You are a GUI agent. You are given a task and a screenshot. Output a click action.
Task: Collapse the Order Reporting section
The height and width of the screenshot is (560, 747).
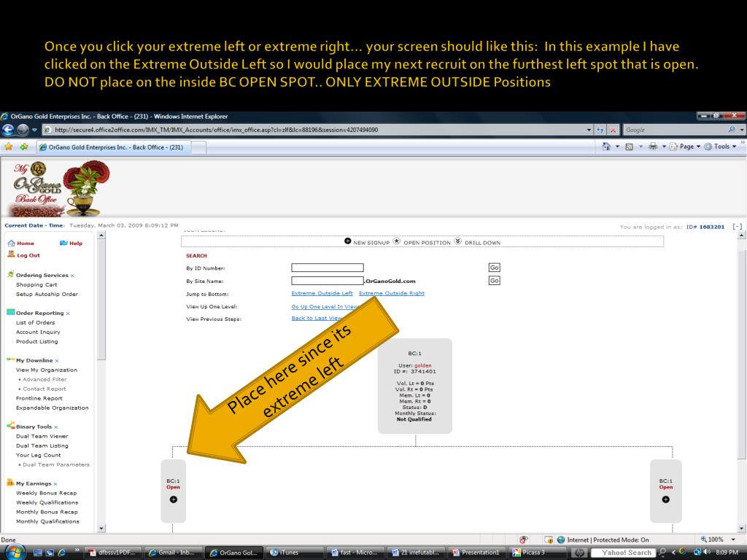point(68,314)
